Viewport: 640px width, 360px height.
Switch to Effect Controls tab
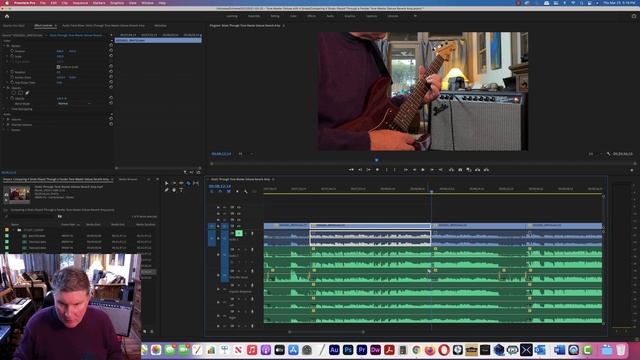click(43, 26)
